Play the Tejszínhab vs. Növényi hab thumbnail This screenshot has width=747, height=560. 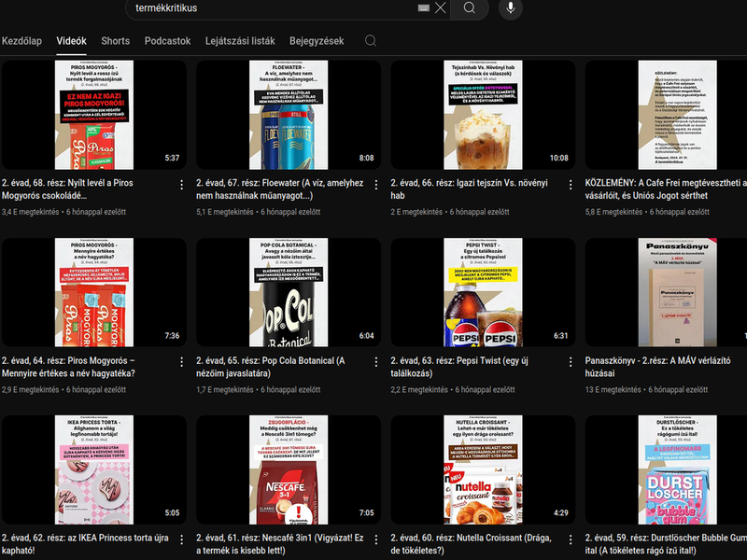point(483,115)
